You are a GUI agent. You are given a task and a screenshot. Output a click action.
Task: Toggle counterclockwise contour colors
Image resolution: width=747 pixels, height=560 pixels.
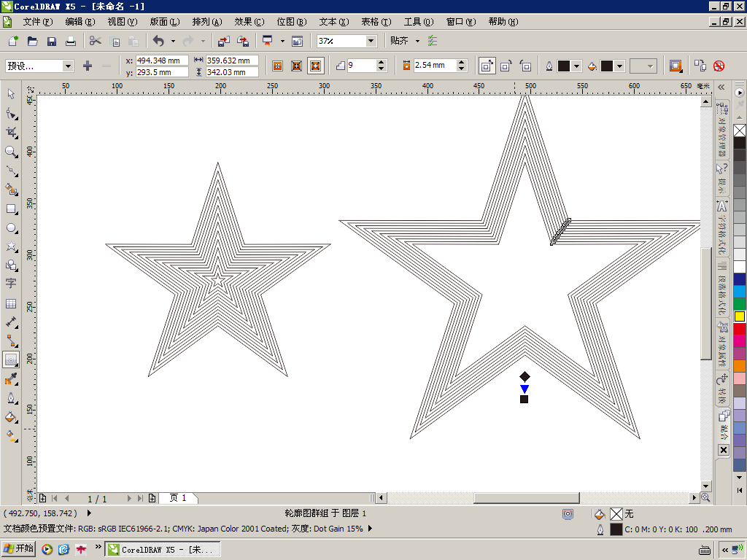[x=525, y=66]
